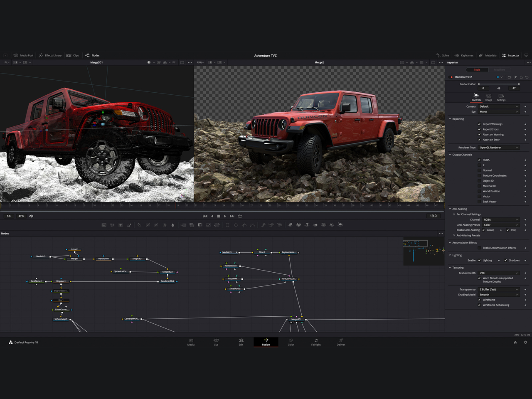Open the Renderer Type dropdown
Screen dimensions: 532x399
[x=498, y=147]
